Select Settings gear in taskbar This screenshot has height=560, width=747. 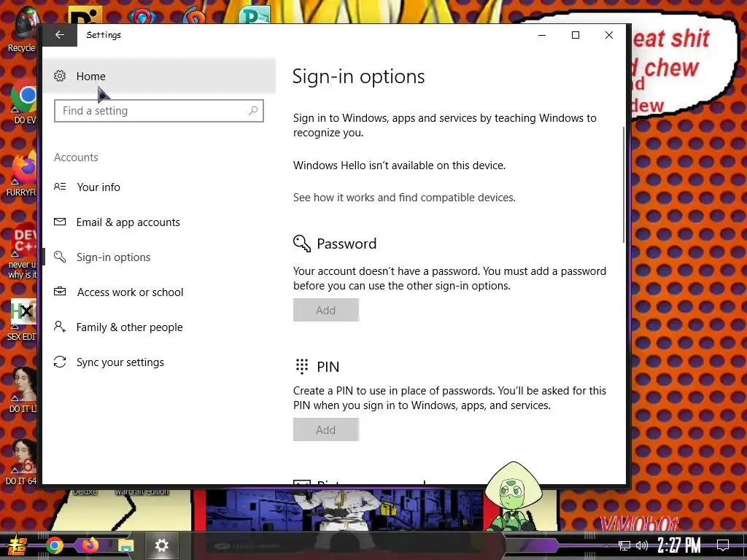click(x=161, y=545)
